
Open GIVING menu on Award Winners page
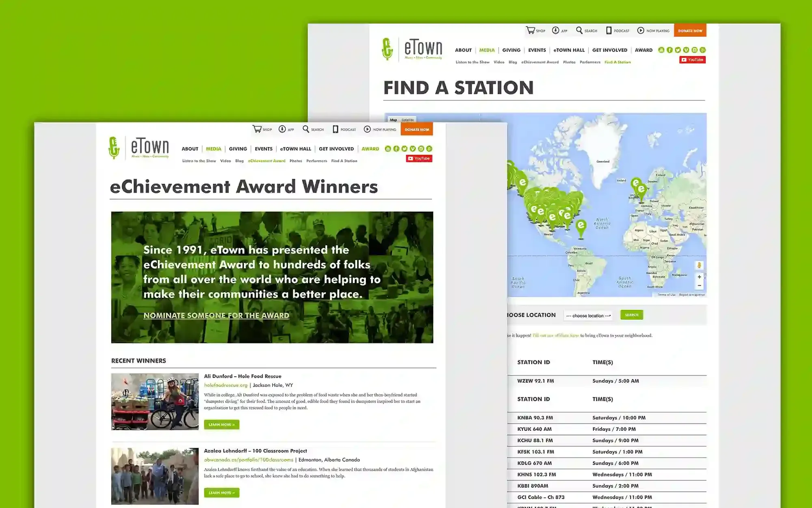pos(238,149)
